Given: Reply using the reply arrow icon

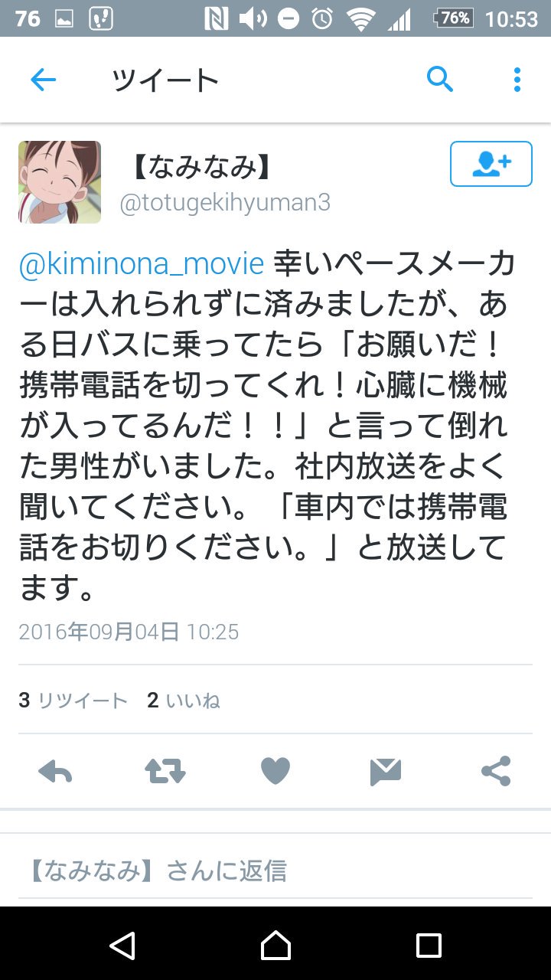Looking at the screenshot, I should pyautogui.click(x=55, y=771).
